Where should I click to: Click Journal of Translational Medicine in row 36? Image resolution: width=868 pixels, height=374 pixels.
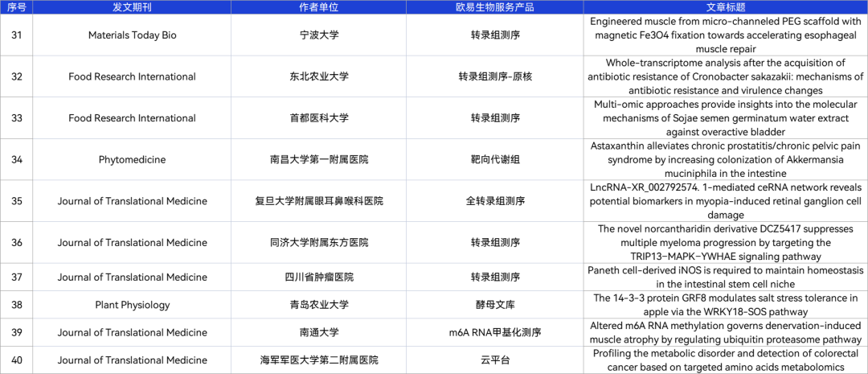pyautogui.click(x=133, y=243)
